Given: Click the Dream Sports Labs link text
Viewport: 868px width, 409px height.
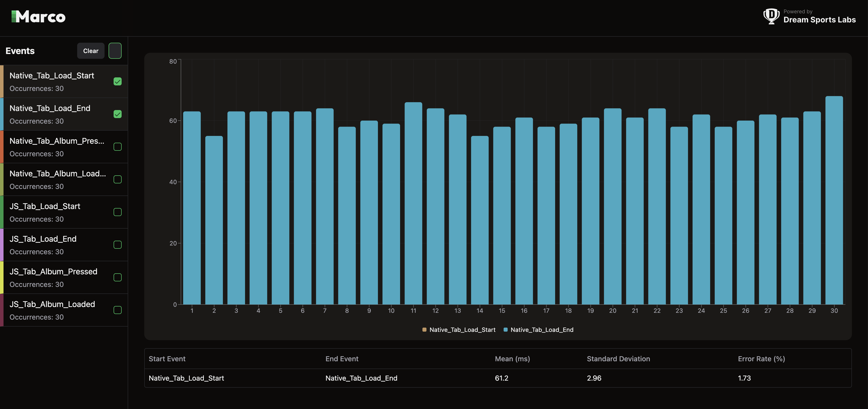Looking at the screenshot, I should tap(819, 20).
